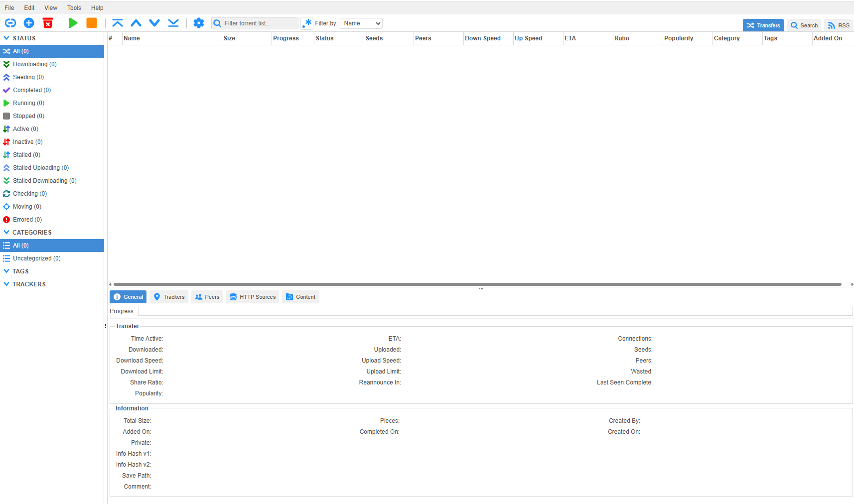Filter by Errored (0)

[52, 220]
